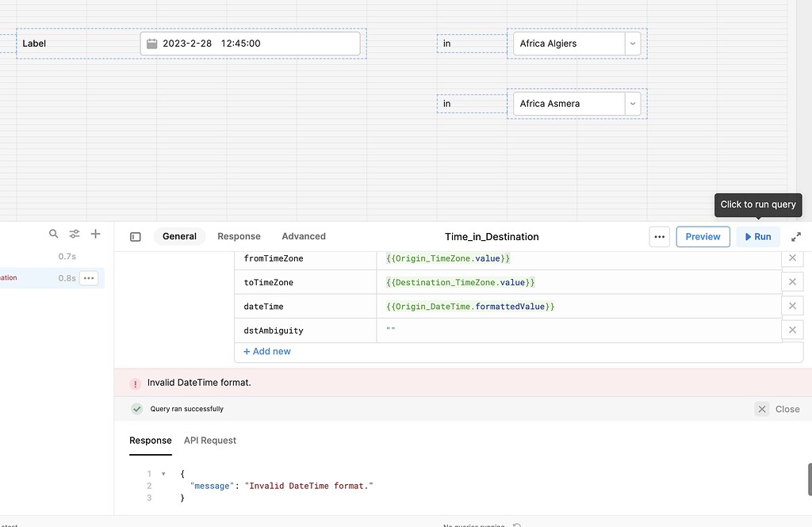The image size is (812, 527).
Task: Collapse the query editor side panel icon
Action: [135, 236]
